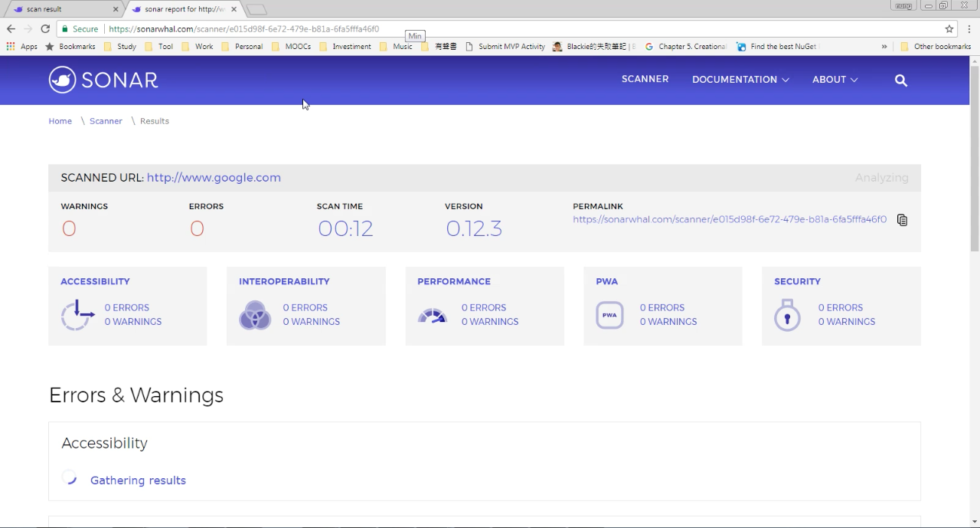
Task: Click the Results breadcrumb text
Action: click(155, 121)
